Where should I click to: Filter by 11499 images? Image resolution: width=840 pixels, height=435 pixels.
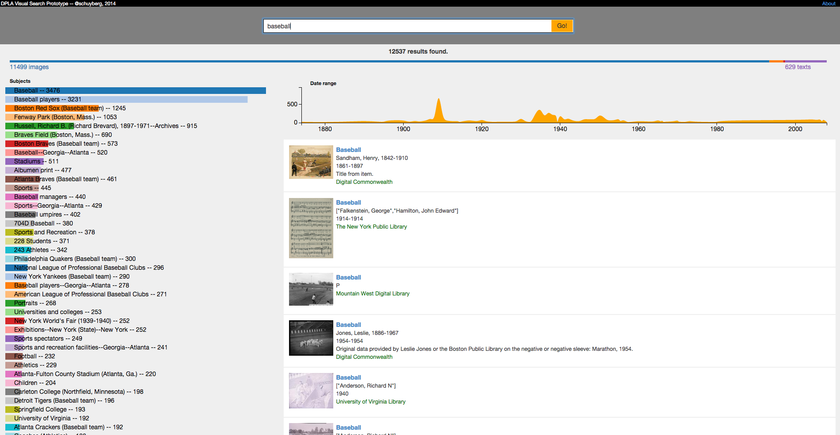pyautogui.click(x=29, y=67)
